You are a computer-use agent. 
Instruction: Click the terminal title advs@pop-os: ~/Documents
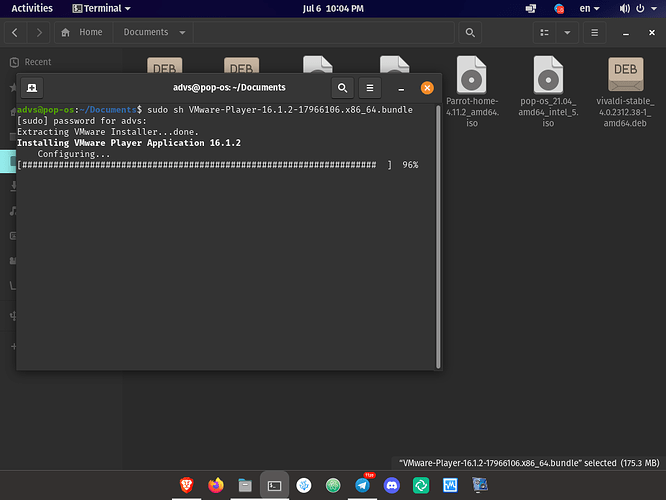(x=229, y=88)
